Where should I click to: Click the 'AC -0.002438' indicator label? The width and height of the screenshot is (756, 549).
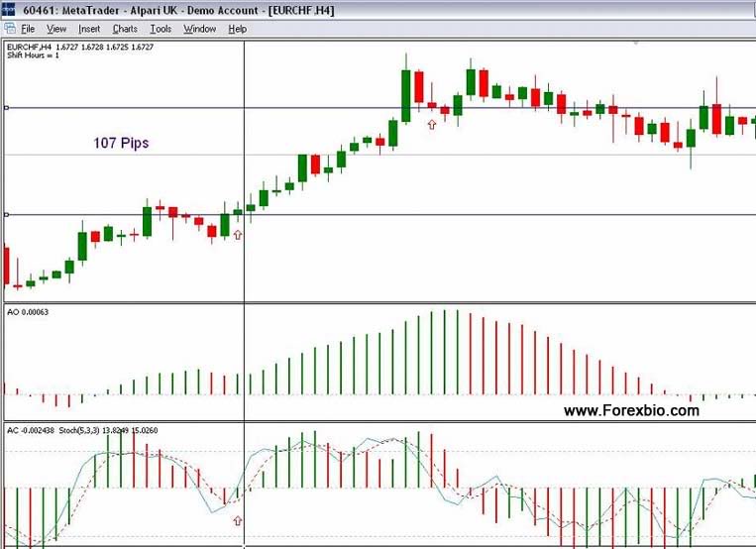click(31, 430)
